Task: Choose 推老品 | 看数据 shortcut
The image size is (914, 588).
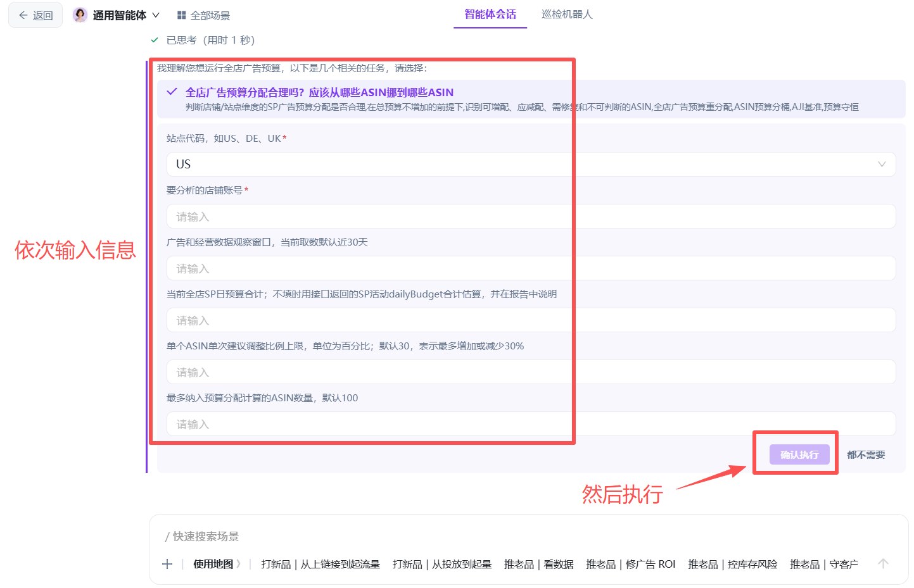Action: click(x=539, y=564)
